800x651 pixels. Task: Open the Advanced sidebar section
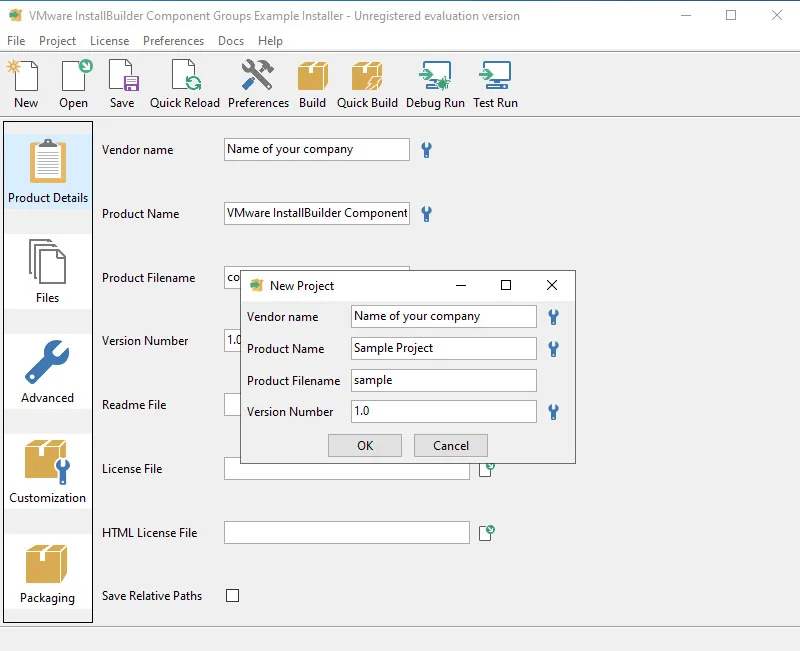pos(47,371)
